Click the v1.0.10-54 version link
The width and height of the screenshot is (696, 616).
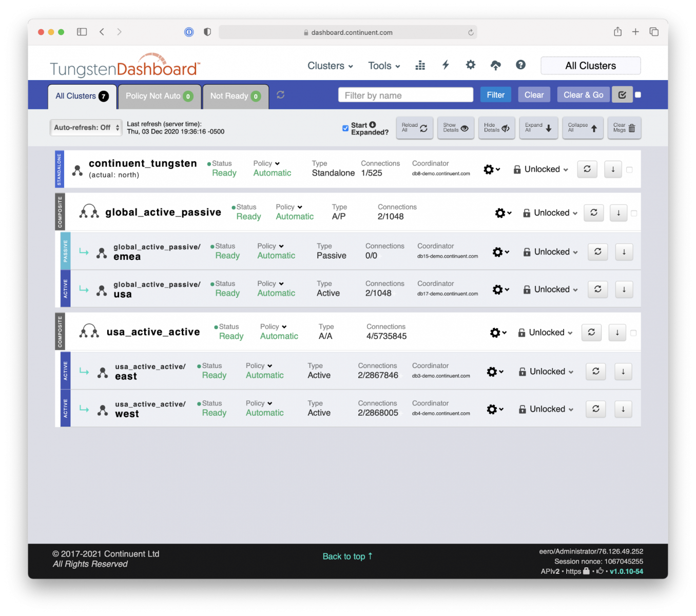(626, 571)
